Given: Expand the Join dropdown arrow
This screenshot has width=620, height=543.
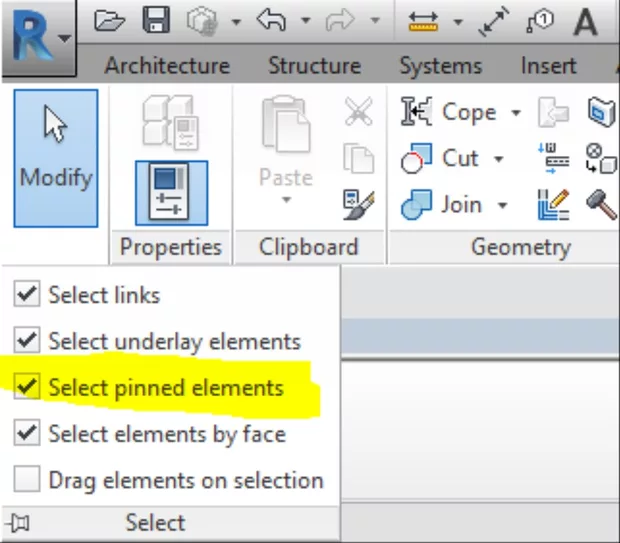Looking at the screenshot, I should point(502,206).
